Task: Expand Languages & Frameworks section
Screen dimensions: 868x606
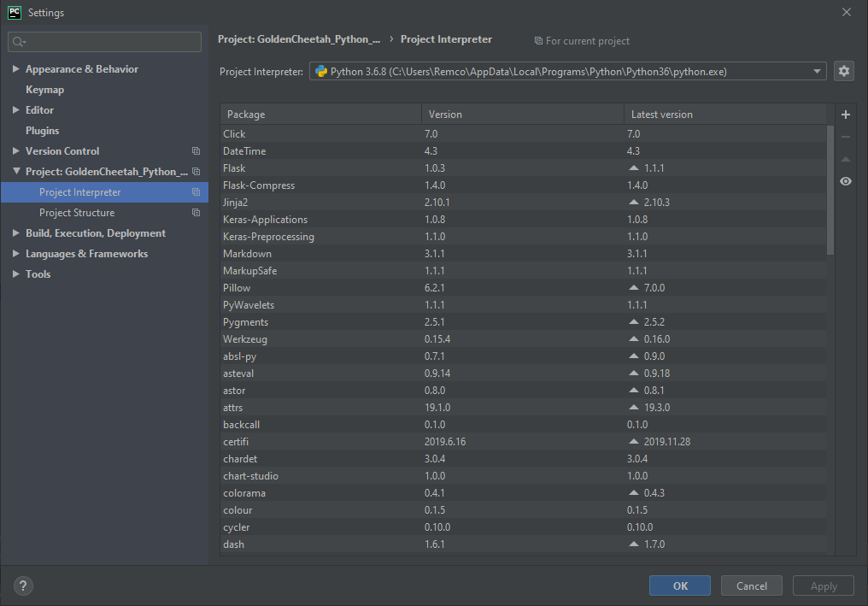Action: (x=15, y=253)
